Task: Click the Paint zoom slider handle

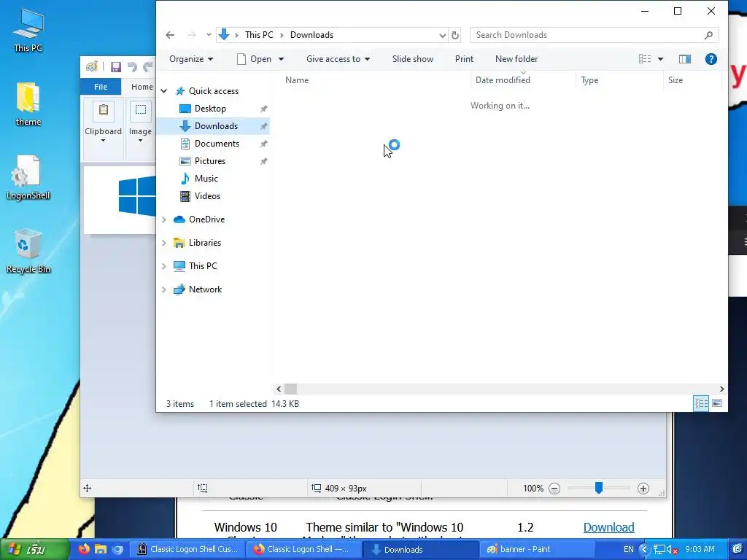Action: point(599,488)
